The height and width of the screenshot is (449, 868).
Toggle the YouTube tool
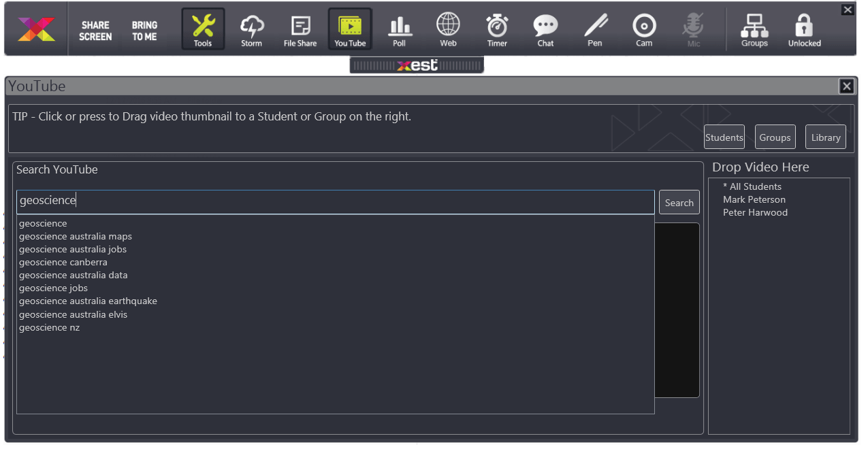(350, 29)
